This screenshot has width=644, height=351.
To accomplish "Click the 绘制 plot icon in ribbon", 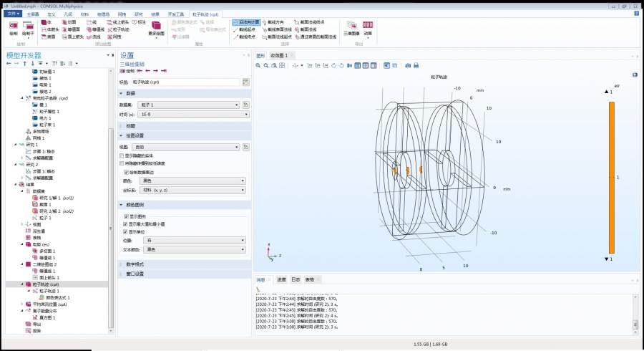I will pos(13,29).
